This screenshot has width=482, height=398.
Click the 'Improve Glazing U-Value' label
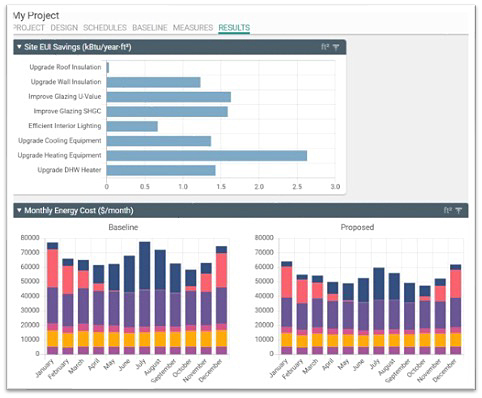click(65, 97)
